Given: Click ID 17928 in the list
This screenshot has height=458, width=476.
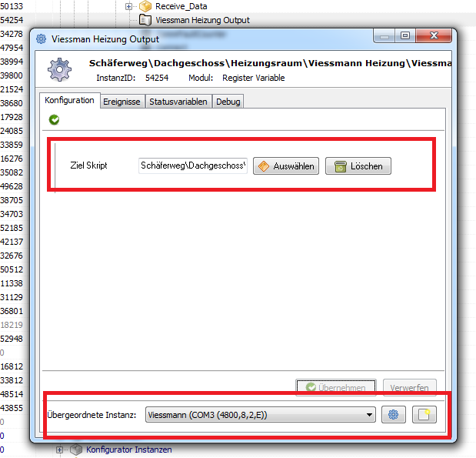Looking at the screenshot, I should click(x=12, y=117).
